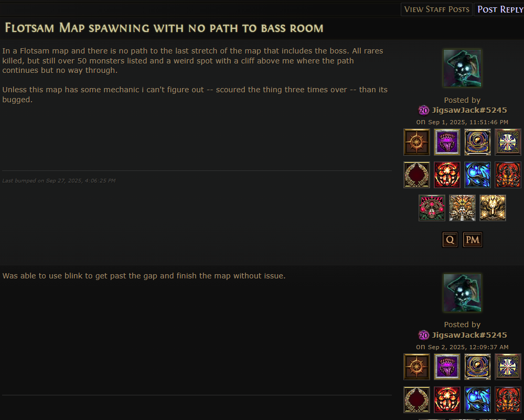Click the skull pile badge in first post
The height and width of the screenshot is (420, 524).
[462, 208]
